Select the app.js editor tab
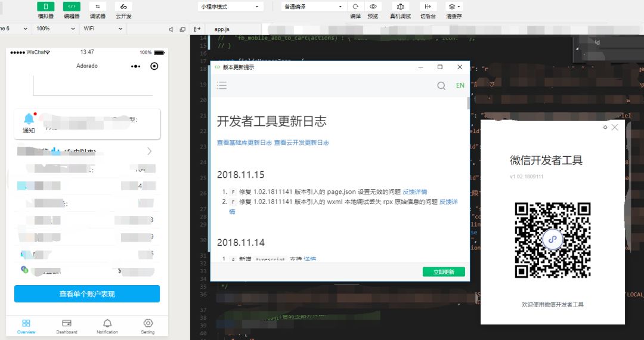Viewport: 644px width, 340px height. coord(222,29)
